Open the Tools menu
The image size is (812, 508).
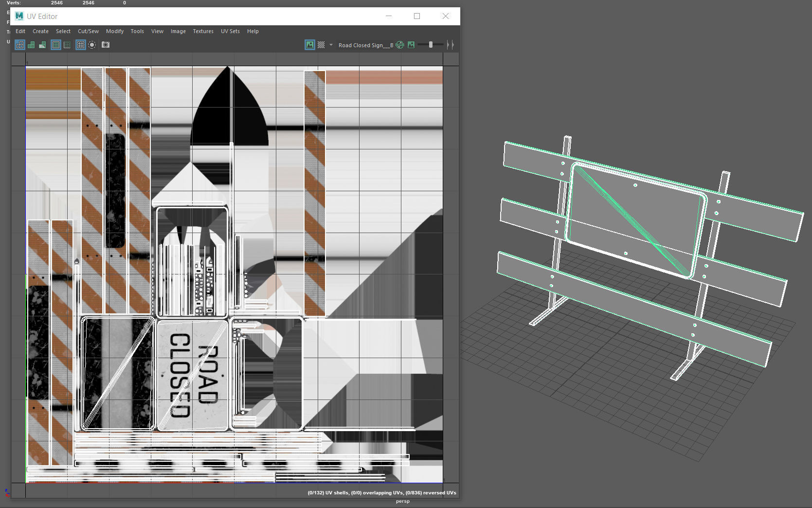(x=137, y=31)
